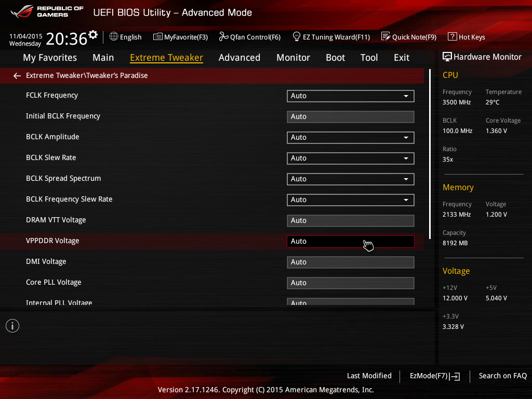This screenshot has height=399, width=532.
Task: View Last Modified settings
Action: [369, 376]
